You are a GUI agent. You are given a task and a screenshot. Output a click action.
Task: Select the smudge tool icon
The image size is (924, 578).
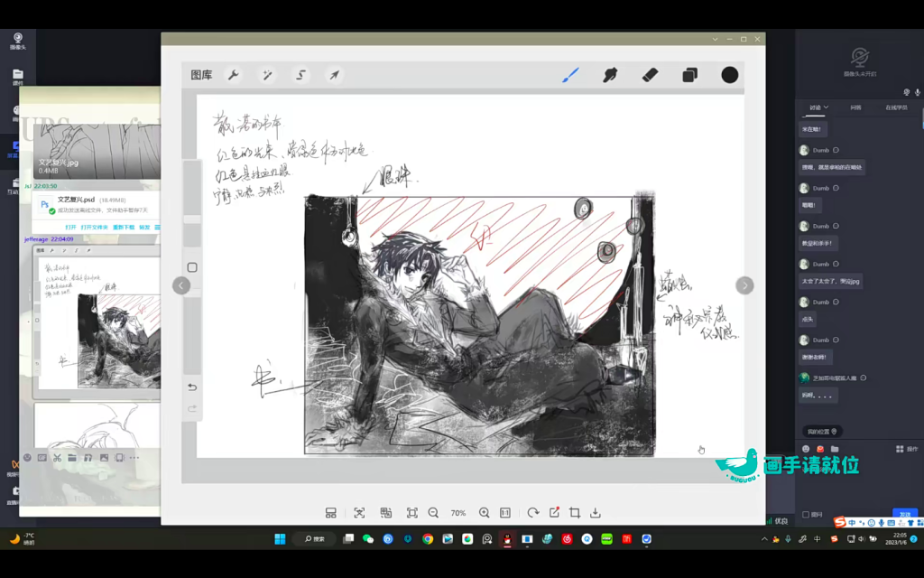click(x=610, y=75)
